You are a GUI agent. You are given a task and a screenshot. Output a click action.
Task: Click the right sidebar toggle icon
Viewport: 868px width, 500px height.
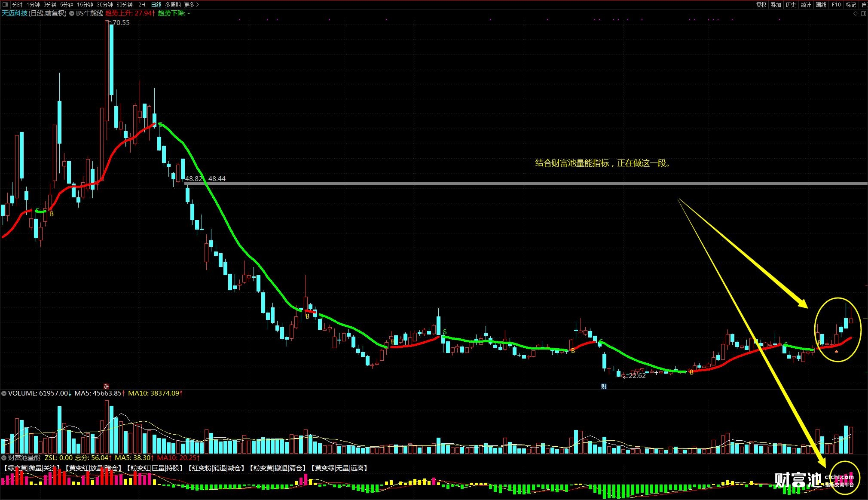point(864,13)
